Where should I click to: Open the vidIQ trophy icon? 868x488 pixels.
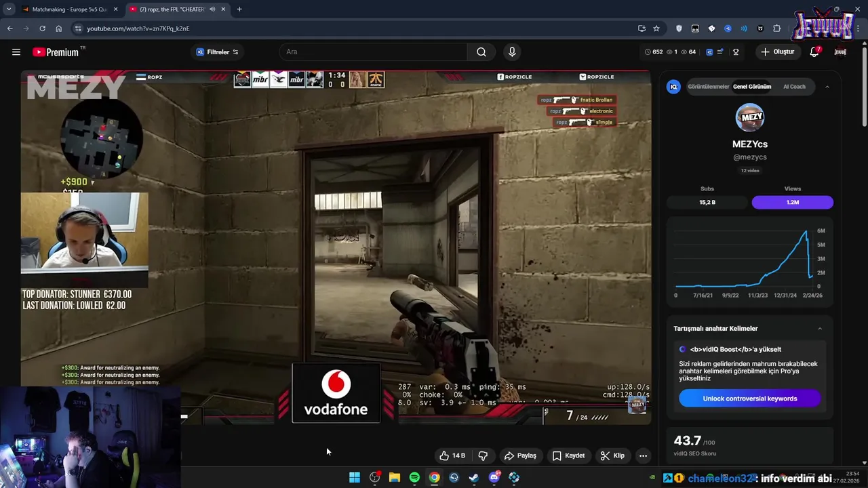(736, 52)
